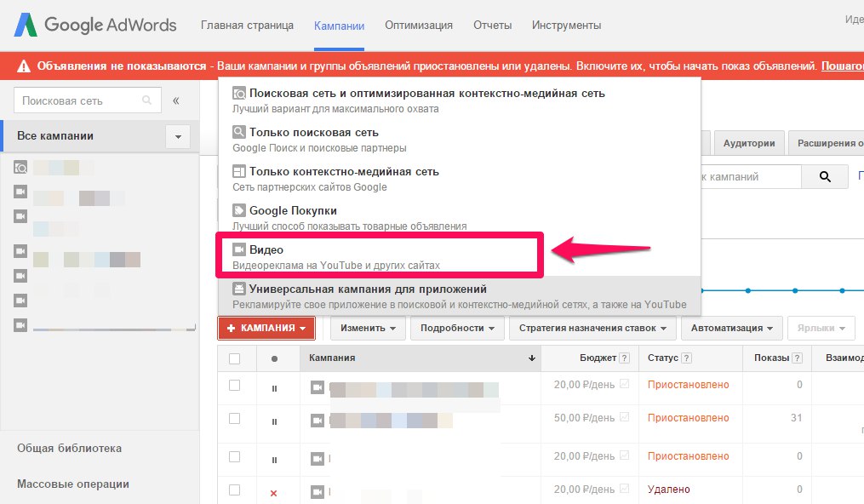Switch to the Отчеты section
The width and height of the screenshot is (864, 504).
point(493,26)
